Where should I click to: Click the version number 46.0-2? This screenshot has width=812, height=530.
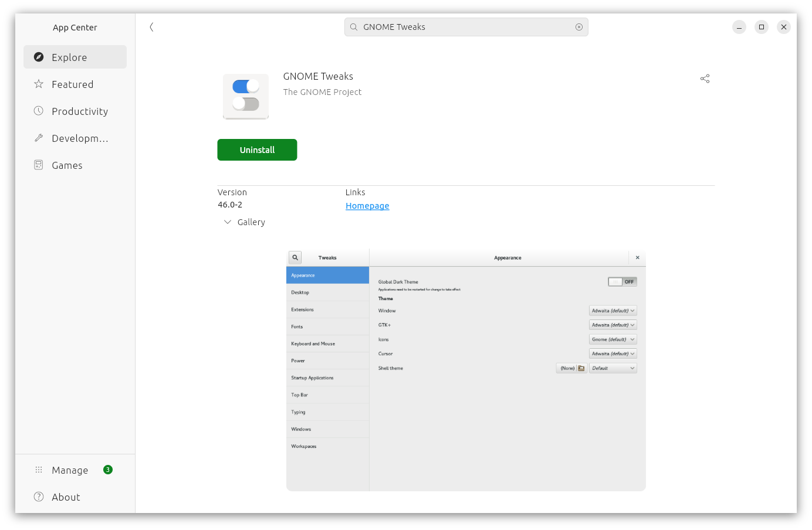tap(230, 205)
